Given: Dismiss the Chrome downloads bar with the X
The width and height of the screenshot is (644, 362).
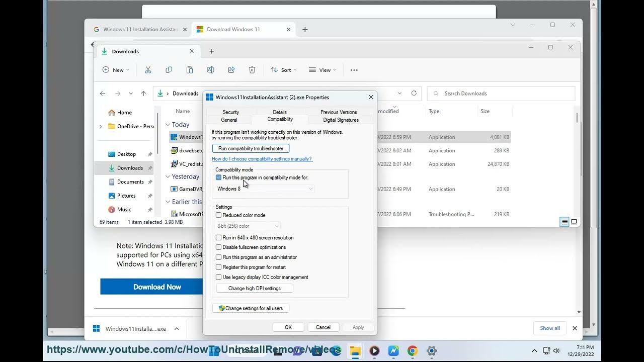Looking at the screenshot, I should (x=575, y=328).
